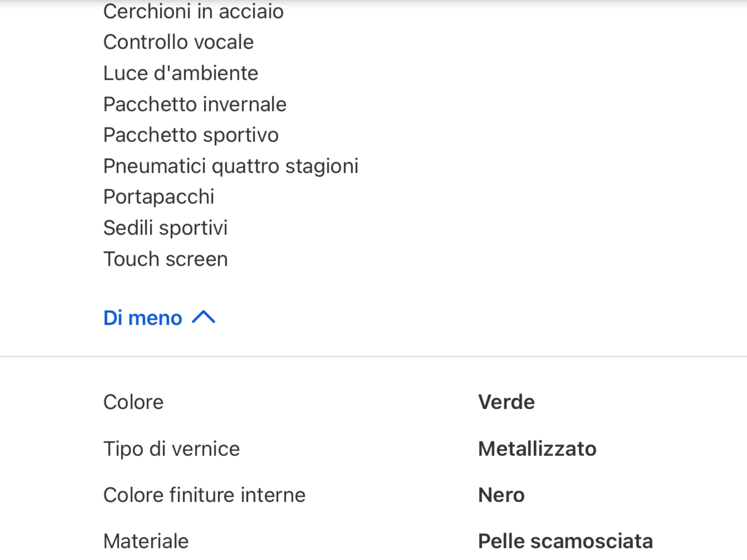Click the 'Controllo vocale' feature text
Viewport: 747px width, 560px height.
click(x=178, y=42)
